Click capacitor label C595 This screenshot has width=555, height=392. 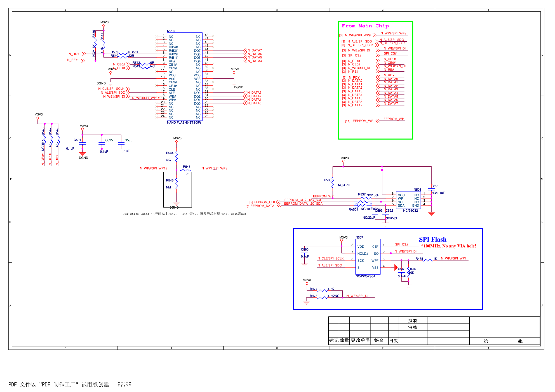coord(109,140)
